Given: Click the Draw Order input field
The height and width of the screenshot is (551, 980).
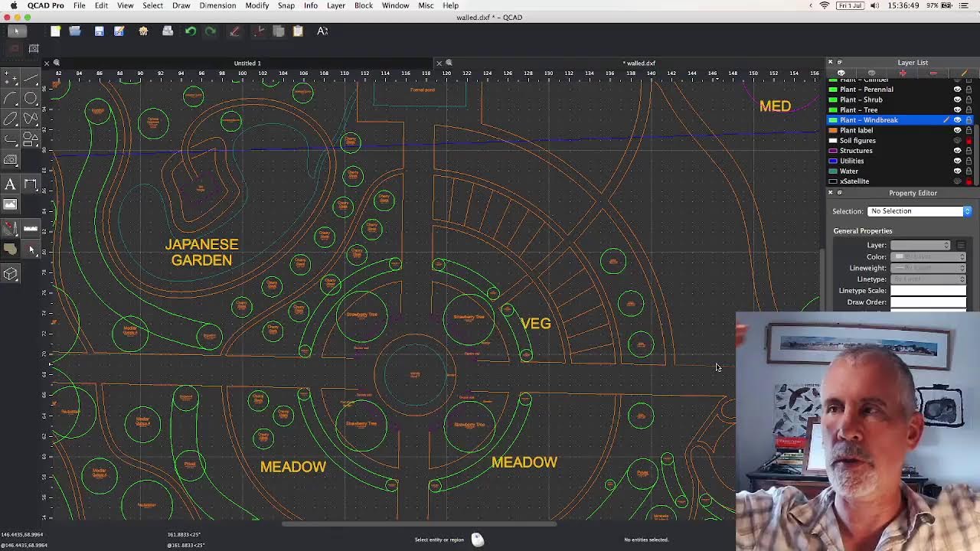Looking at the screenshot, I should click(927, 302).
